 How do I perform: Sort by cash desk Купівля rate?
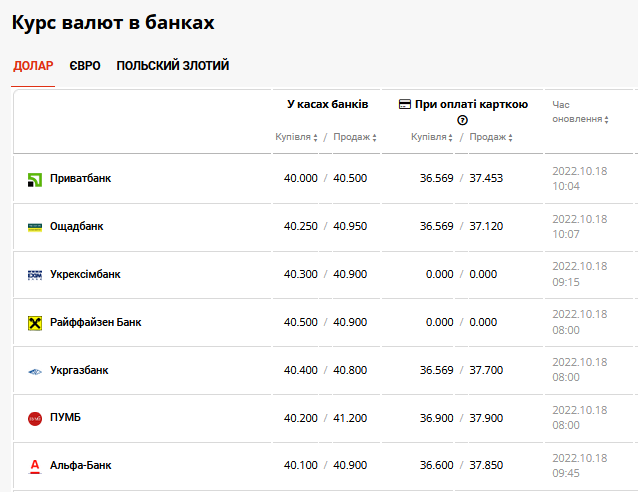coord(296,137)
